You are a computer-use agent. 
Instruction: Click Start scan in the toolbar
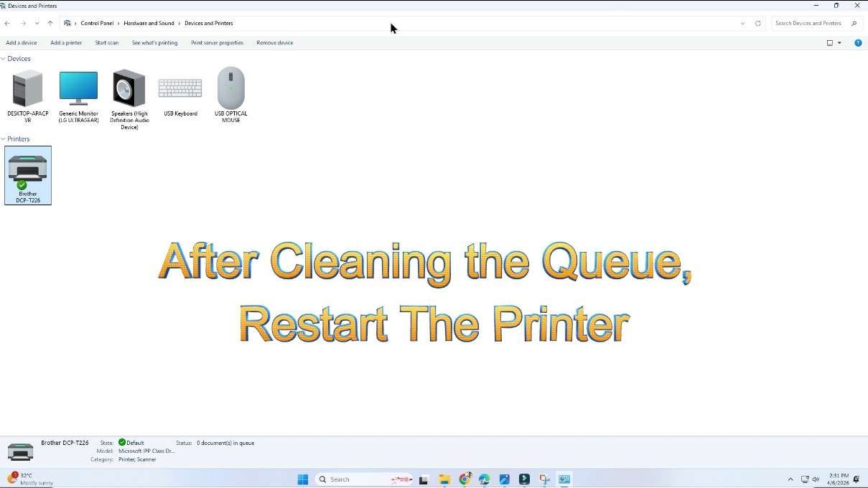tap(107, 43)
